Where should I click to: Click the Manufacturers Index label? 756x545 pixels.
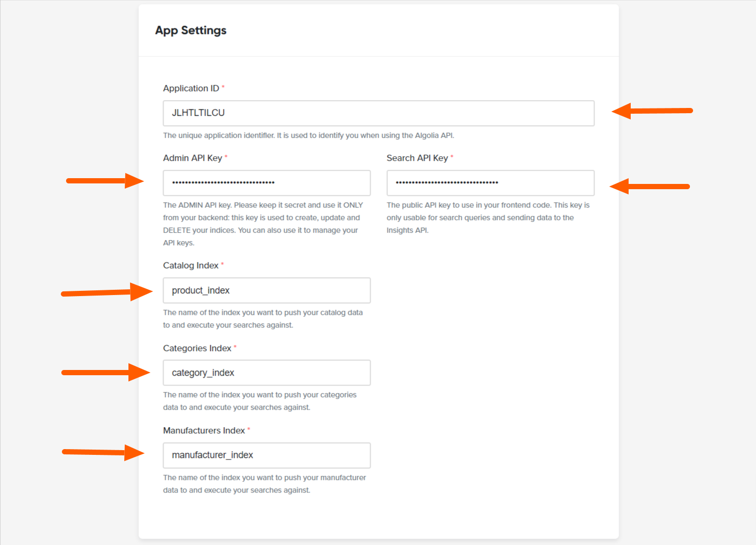point(204,430)
